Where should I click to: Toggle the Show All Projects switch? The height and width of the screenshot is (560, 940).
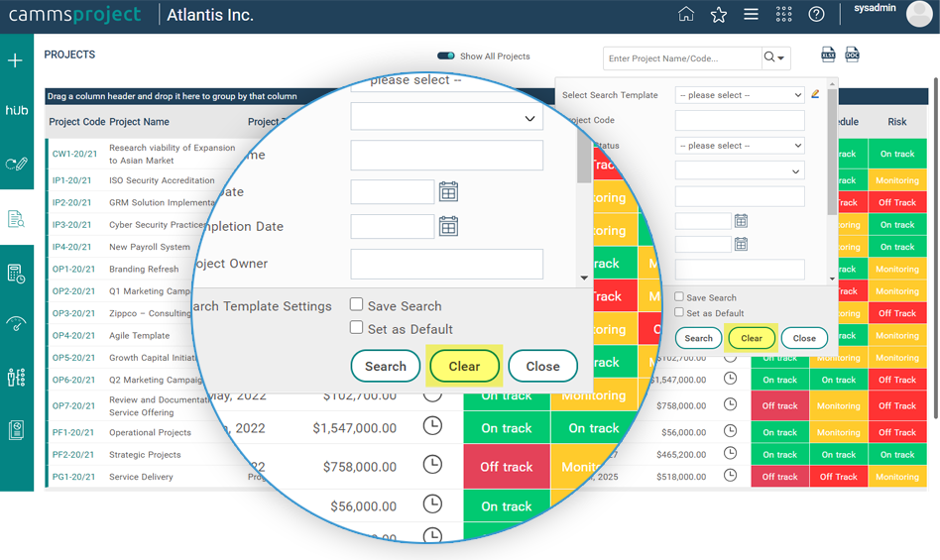445,56
